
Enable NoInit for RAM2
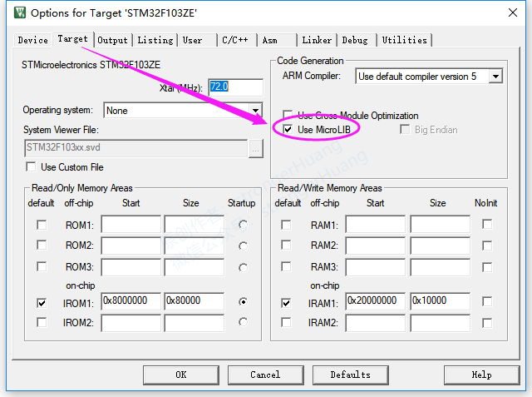[487, 246]
